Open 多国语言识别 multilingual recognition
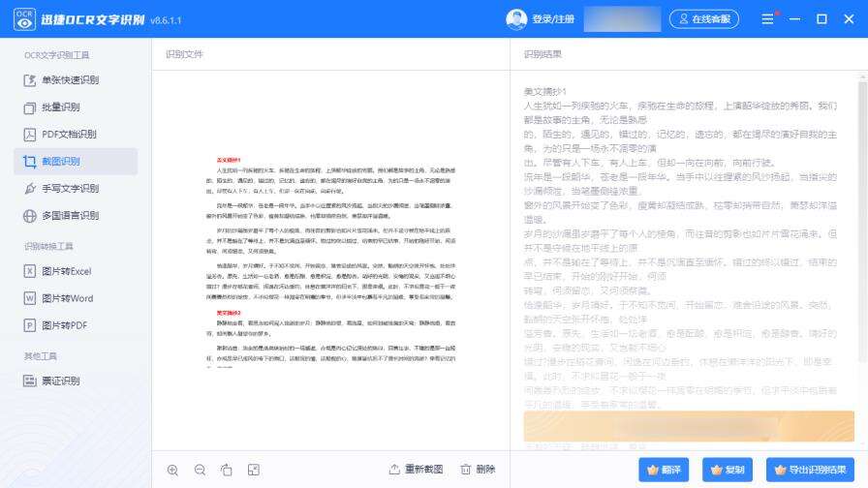This screenshot has width=868, height=488. [61, 216]
